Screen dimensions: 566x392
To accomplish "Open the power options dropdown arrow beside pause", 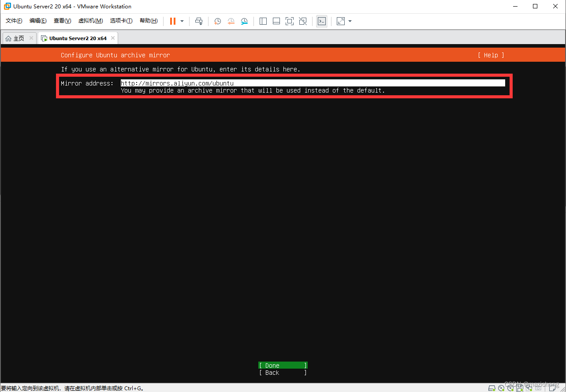I will pyautogui.click(x=182, y=21).
